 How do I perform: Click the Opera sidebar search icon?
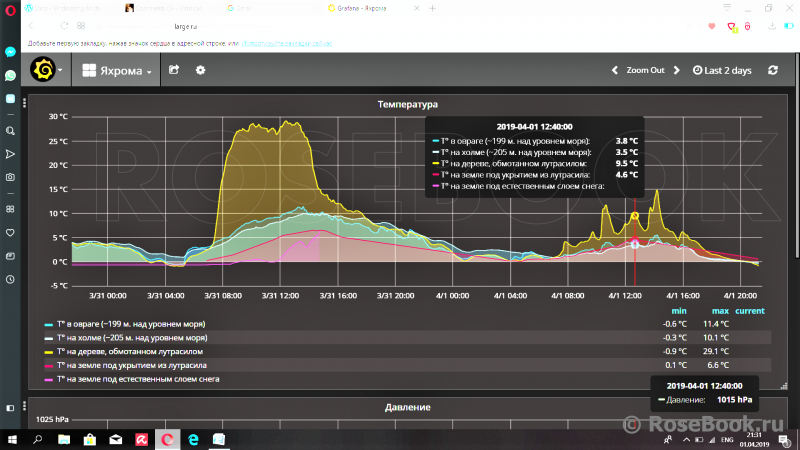(10, 131)
